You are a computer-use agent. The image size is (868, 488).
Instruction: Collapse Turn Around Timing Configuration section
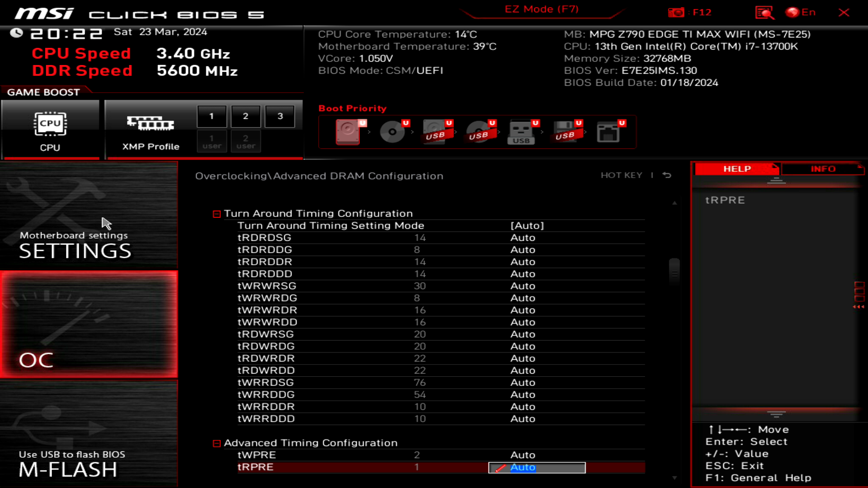217,214
